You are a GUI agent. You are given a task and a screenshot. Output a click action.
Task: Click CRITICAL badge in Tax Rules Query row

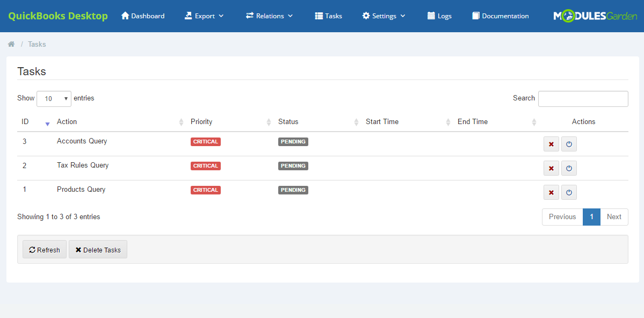206,166
